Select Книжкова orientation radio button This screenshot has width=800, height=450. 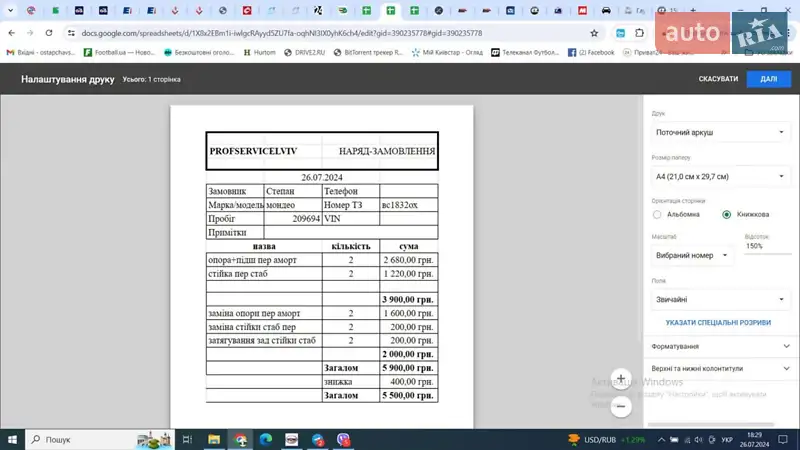click(x=727, y=214)
